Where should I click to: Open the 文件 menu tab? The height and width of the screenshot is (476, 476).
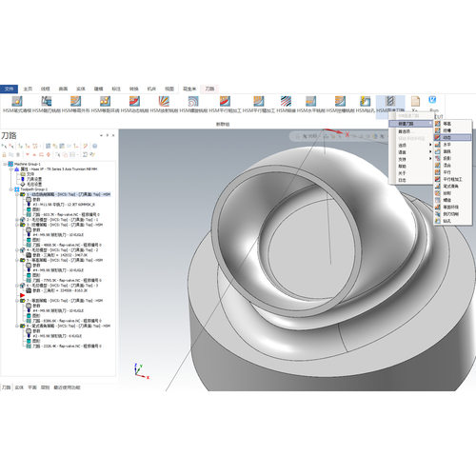[9, 89]
